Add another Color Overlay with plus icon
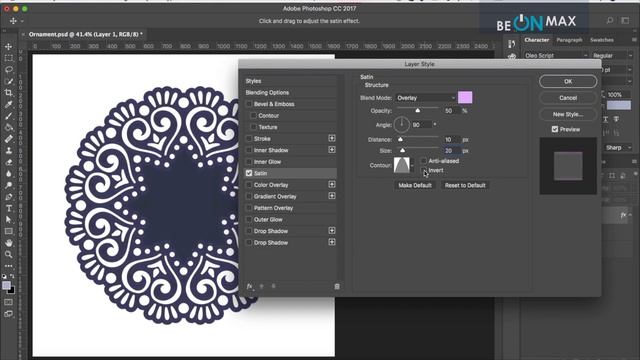 332,184
